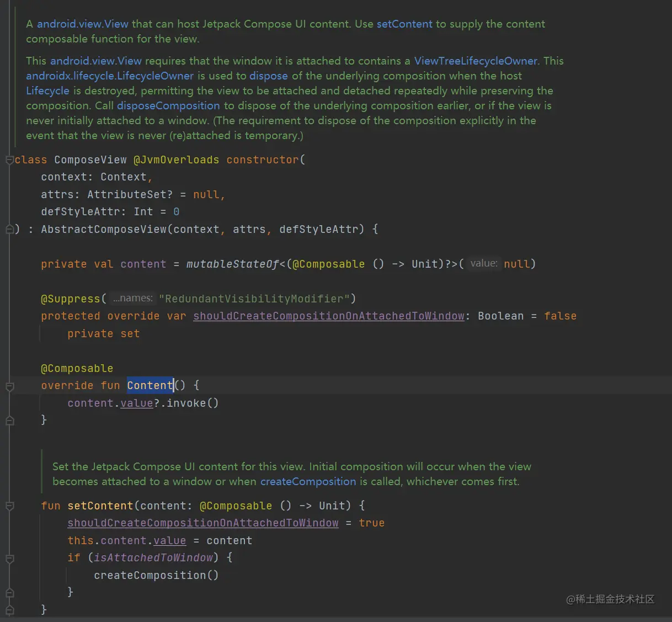This screenshot has height=622, width=672.
Task: Click the @Suppress annotation
Action: (71, 299)
